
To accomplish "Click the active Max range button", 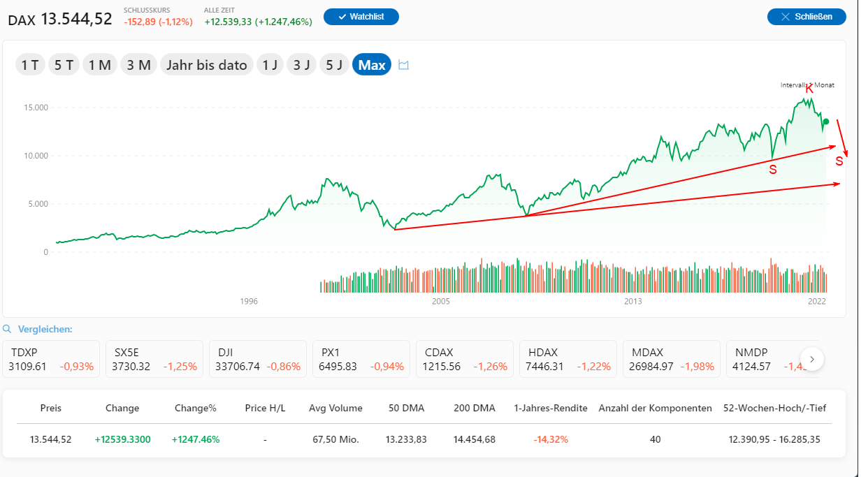I will click(x=372, y=65).
